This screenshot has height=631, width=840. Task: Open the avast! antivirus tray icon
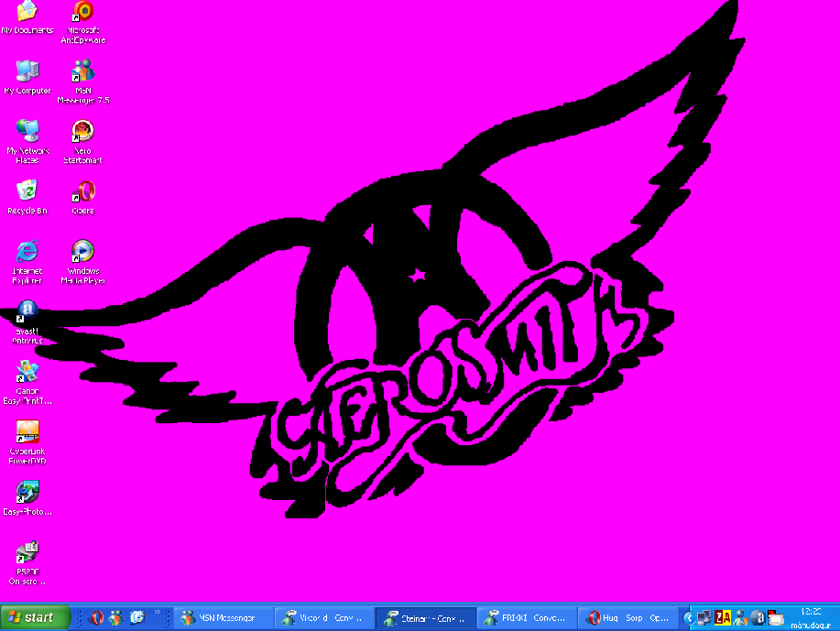758,618
